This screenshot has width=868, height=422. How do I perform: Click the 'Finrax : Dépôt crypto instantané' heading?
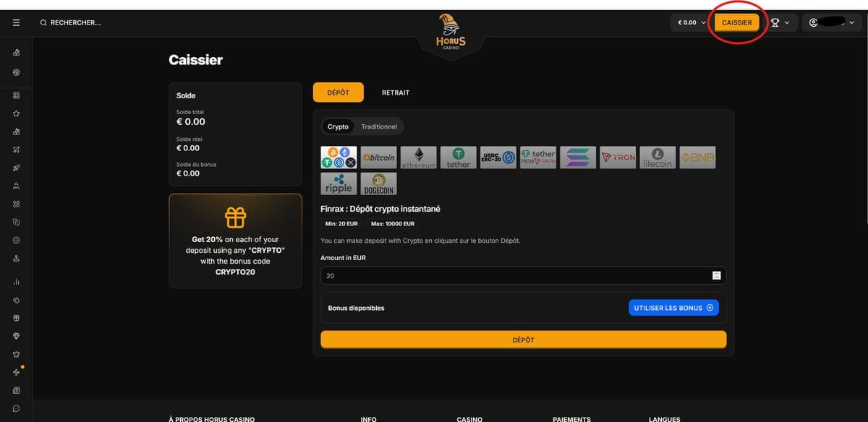(x=380, y=209)
